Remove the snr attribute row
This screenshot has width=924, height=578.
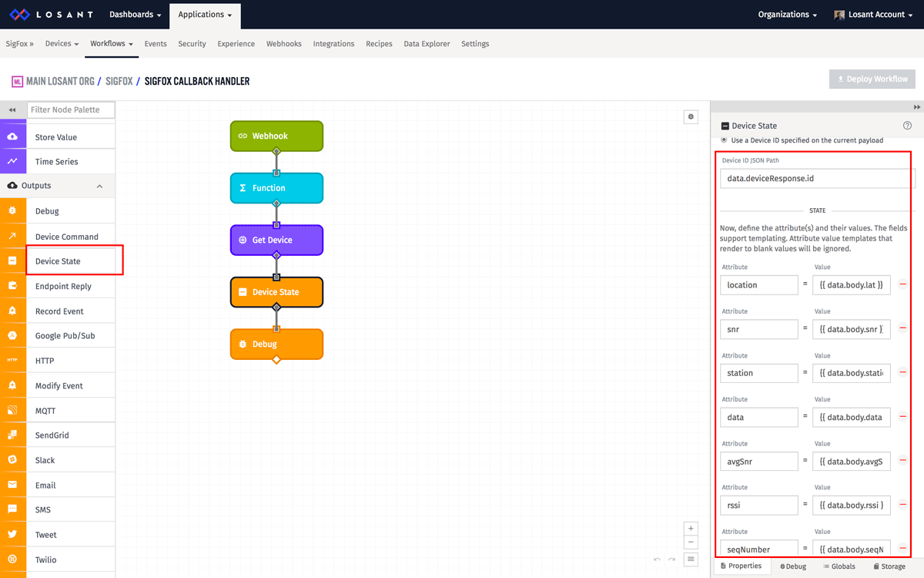[x=902, y=328]
